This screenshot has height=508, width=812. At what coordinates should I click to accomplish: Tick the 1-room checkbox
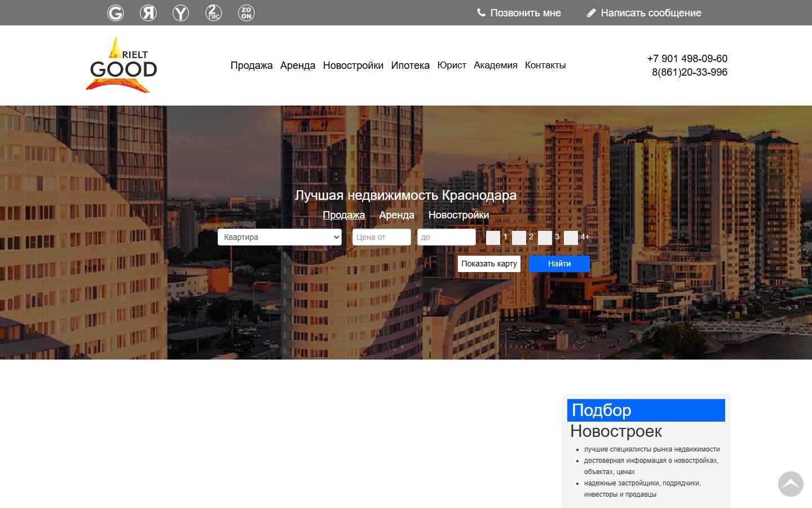493,238
